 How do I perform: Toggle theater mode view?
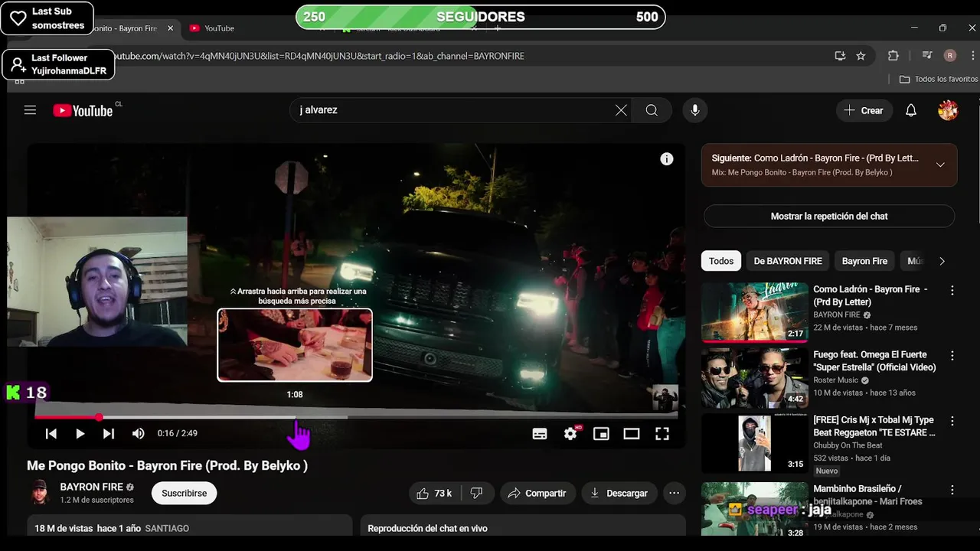pos(632,434)
